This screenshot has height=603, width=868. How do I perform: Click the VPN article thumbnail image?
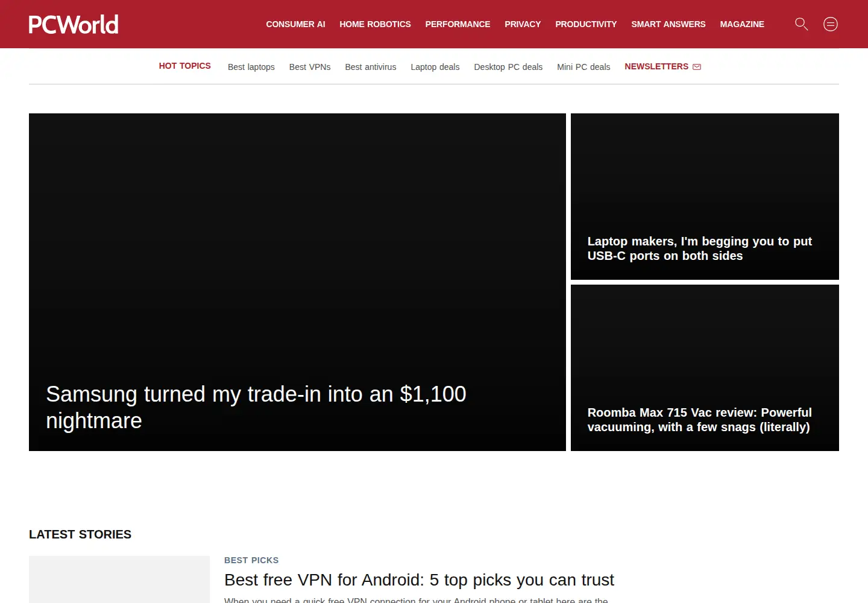point(119,579)
